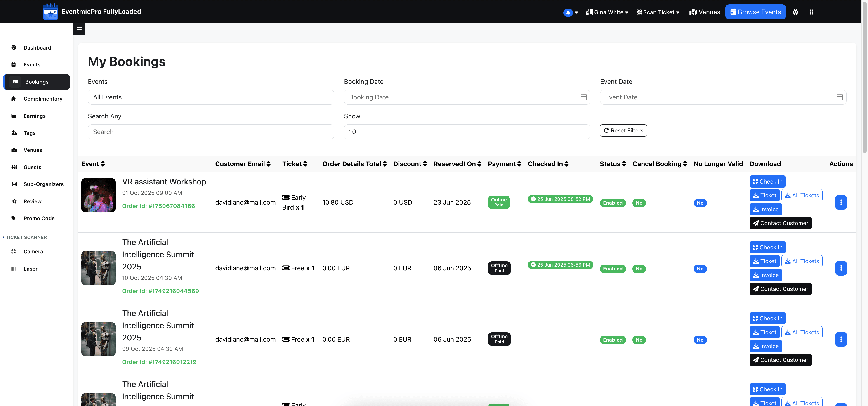Click the VR assistant Workshop thumbnail

click(x=98, y=195)
